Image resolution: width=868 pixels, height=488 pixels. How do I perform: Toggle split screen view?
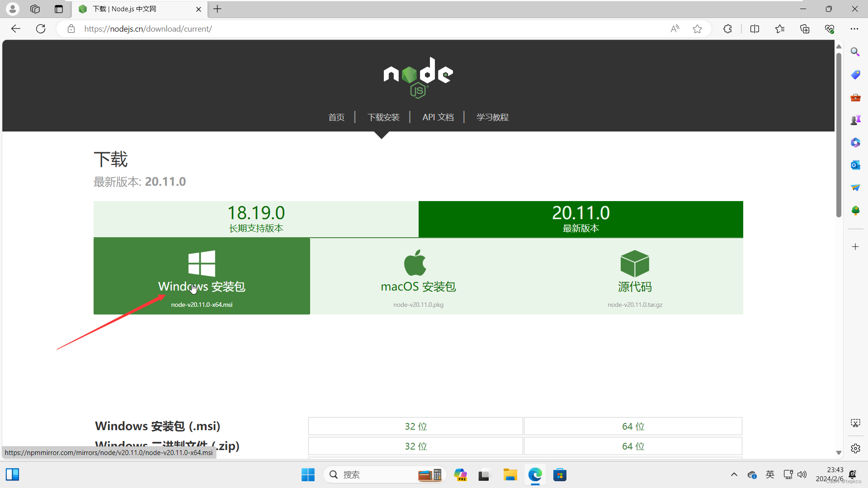click(x=755, y=29)
